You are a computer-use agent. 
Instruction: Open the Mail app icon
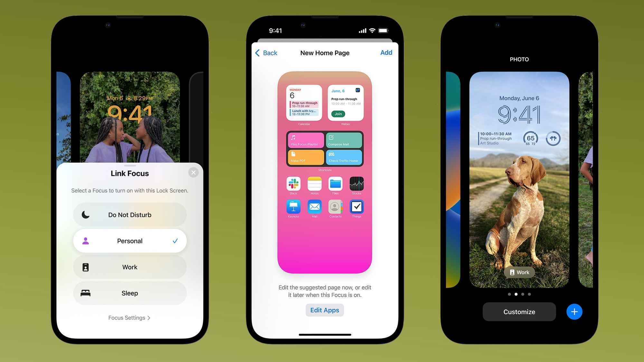coord(314,206)
